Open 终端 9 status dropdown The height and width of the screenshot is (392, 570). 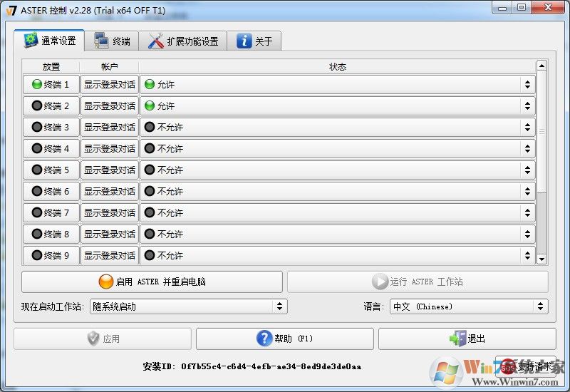pyautogui.click(x=338, y=255)
